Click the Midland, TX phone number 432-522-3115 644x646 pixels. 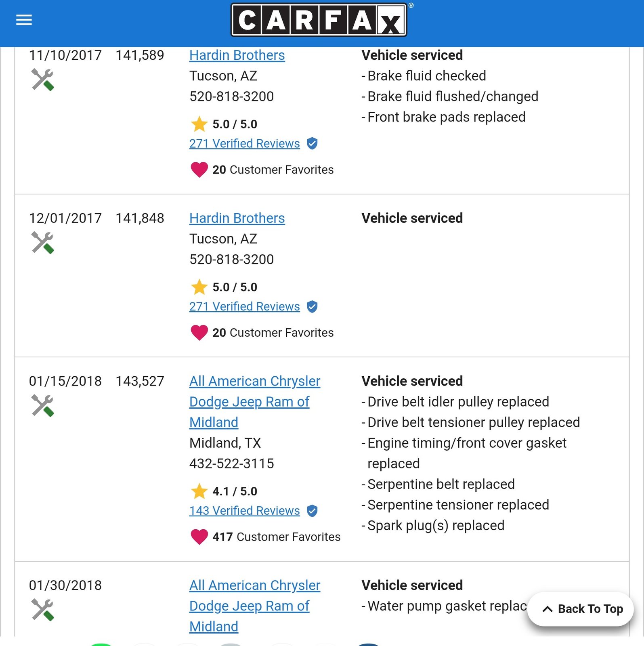tap(231, 464)
